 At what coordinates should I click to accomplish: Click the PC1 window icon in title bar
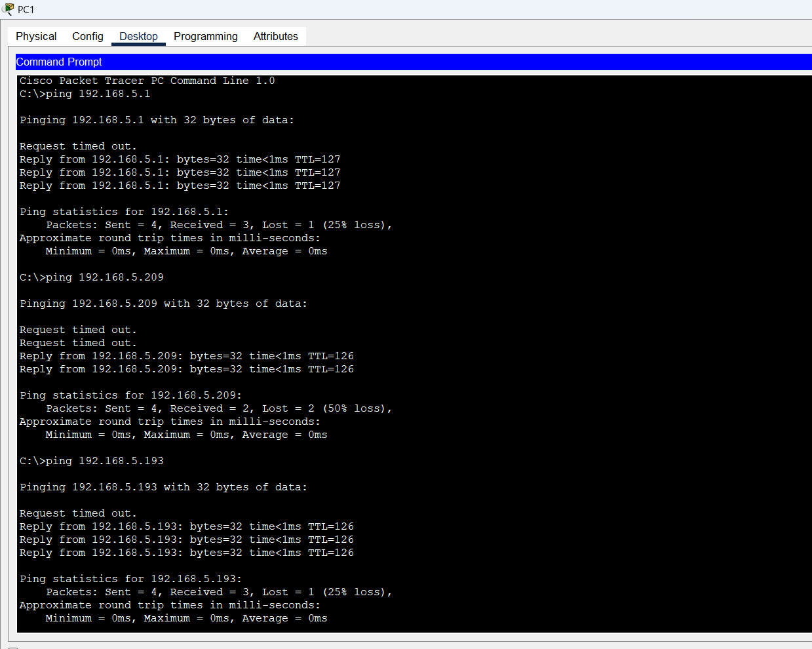9,9
